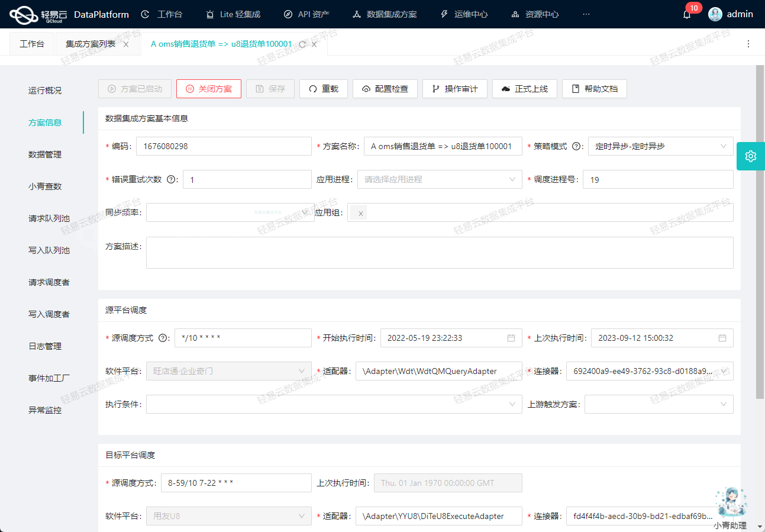
Task: Open the 策略模式 dropdown
Action: 661,146
